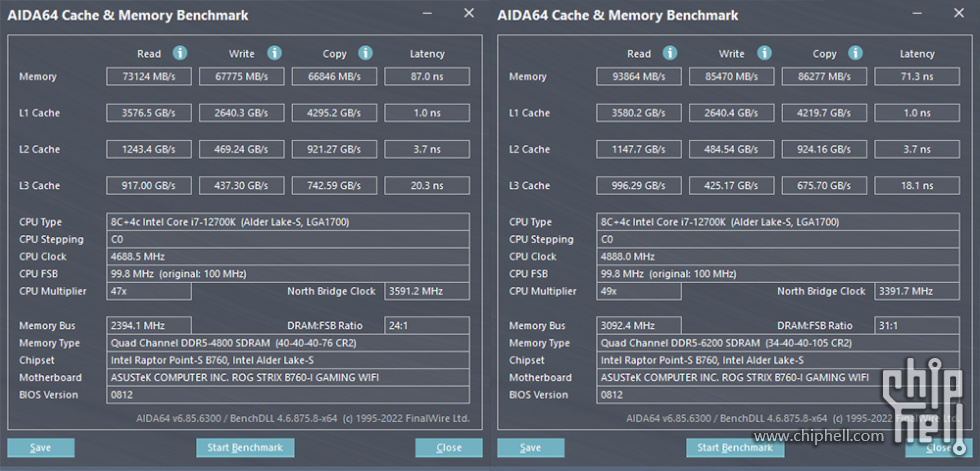Click Memory Bus value 2394.1 MHz
This screenshot has width=980, height=471.
[x=149, y=325]
